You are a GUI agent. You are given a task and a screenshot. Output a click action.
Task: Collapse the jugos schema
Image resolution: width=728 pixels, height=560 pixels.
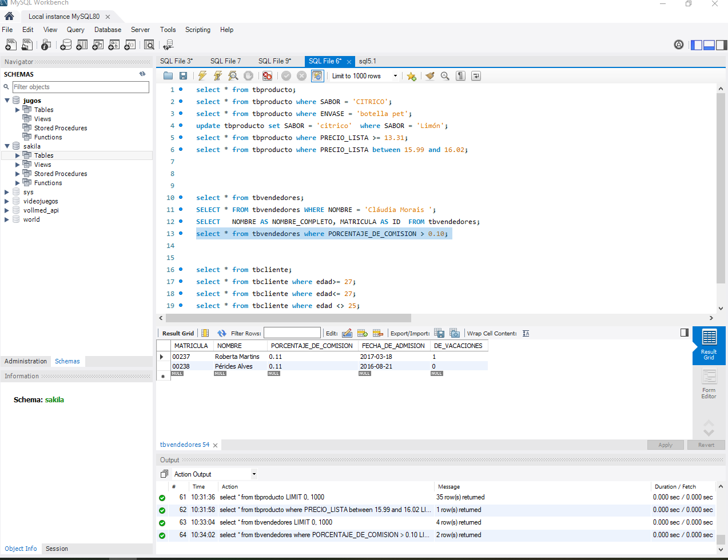(x=7, y=101)
